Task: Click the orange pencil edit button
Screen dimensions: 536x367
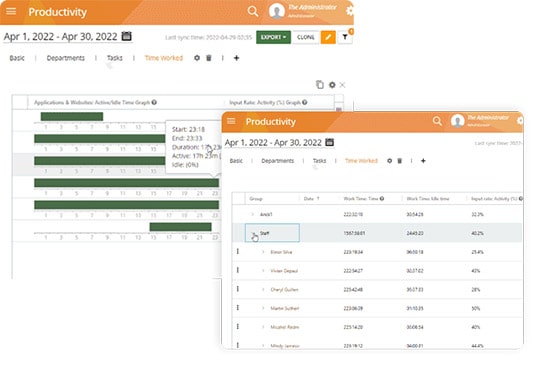Action: [328, 37]
